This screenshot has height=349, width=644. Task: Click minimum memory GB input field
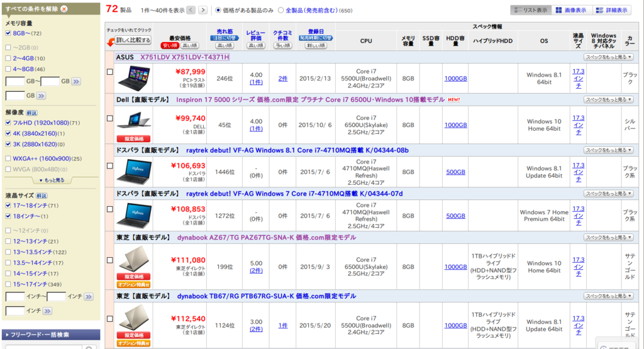click(15, 82)
